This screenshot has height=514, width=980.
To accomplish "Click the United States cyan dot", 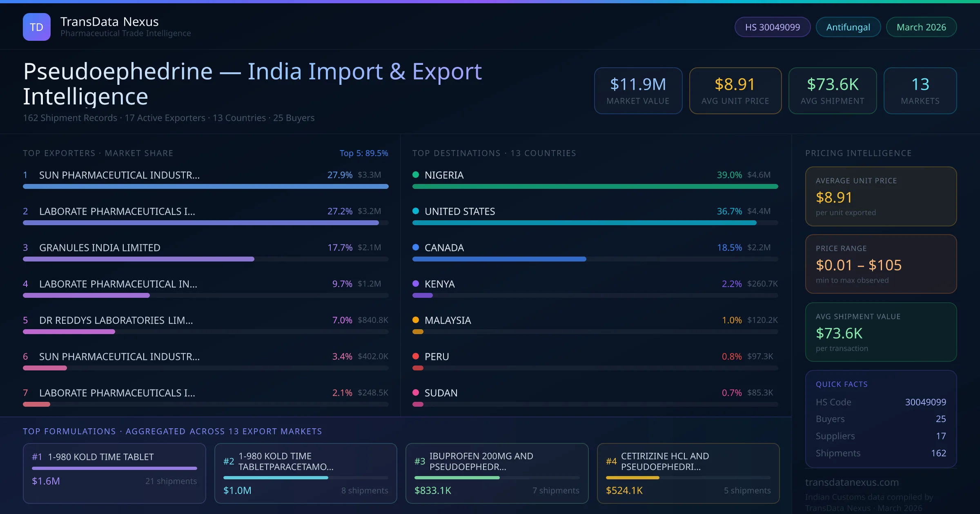I will point(416,211).
